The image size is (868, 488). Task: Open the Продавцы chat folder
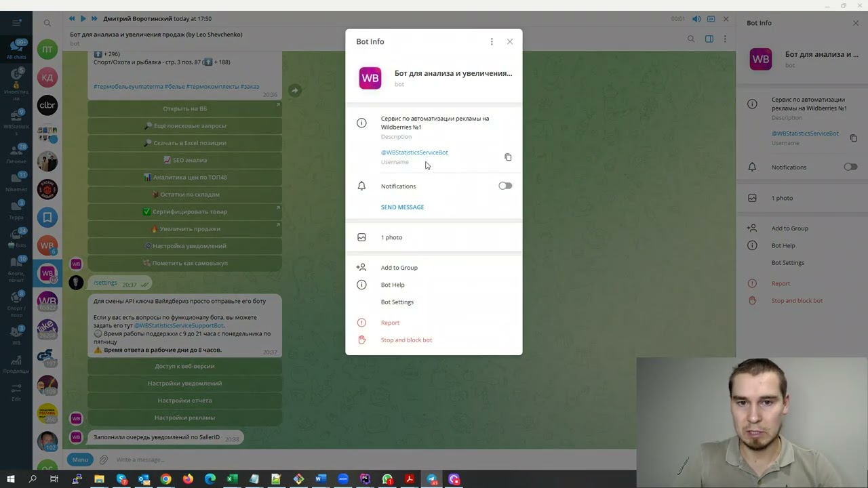[x=16, y=364]
